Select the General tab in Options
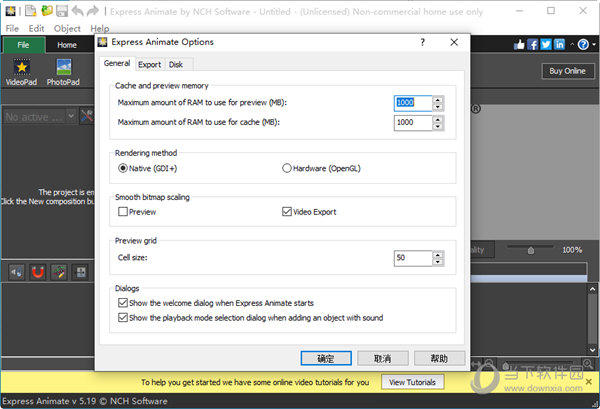 (x=117, y=63)
